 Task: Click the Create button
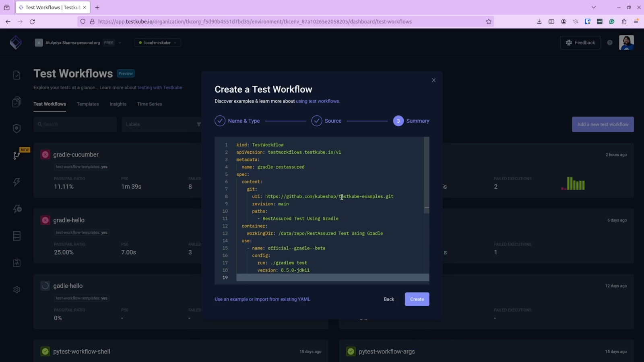click(x=417, y=299)
